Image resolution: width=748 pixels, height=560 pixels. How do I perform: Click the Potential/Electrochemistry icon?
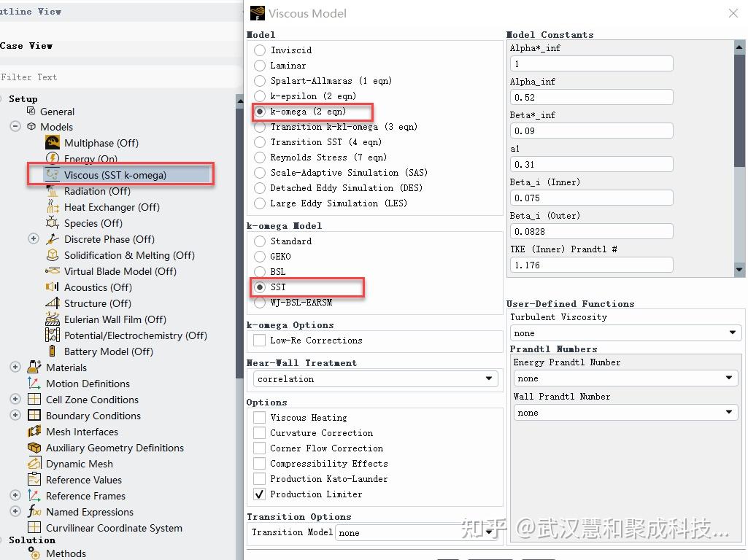click(53, 335)
